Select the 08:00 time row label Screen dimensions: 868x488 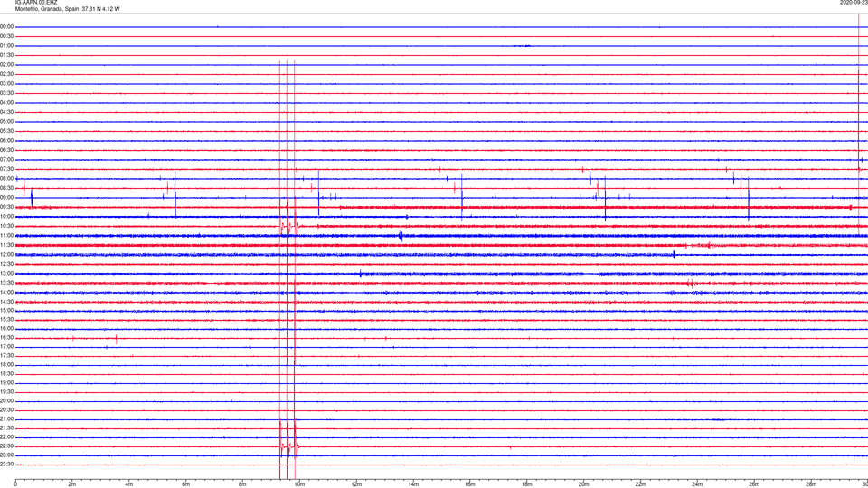click(x=6, y=179)
